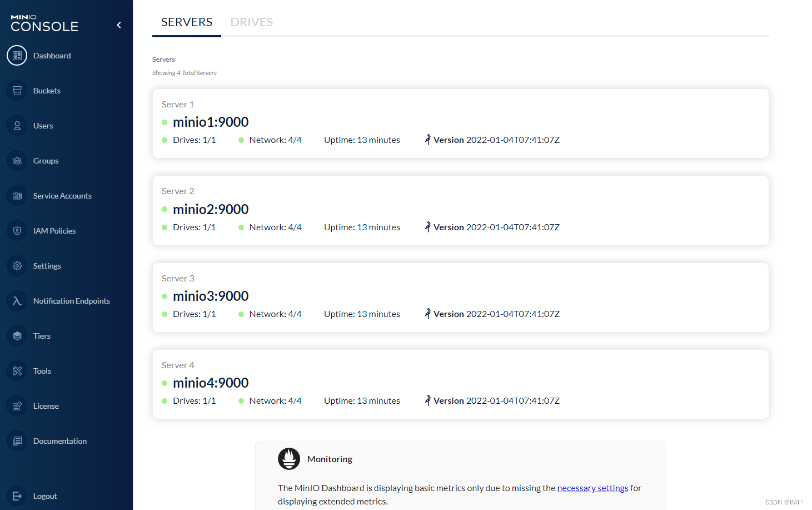
Task: Select the Groups menu entry
Action: [46, 161]
